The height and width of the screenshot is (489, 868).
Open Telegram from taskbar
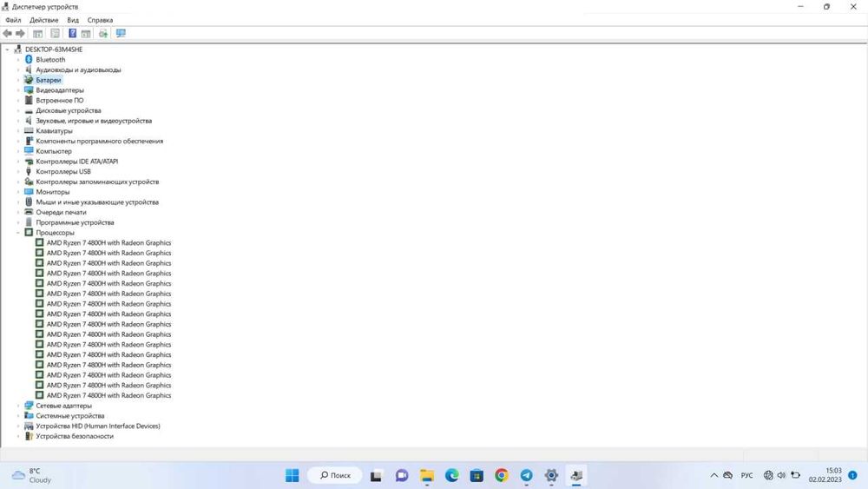coord(527,475)
